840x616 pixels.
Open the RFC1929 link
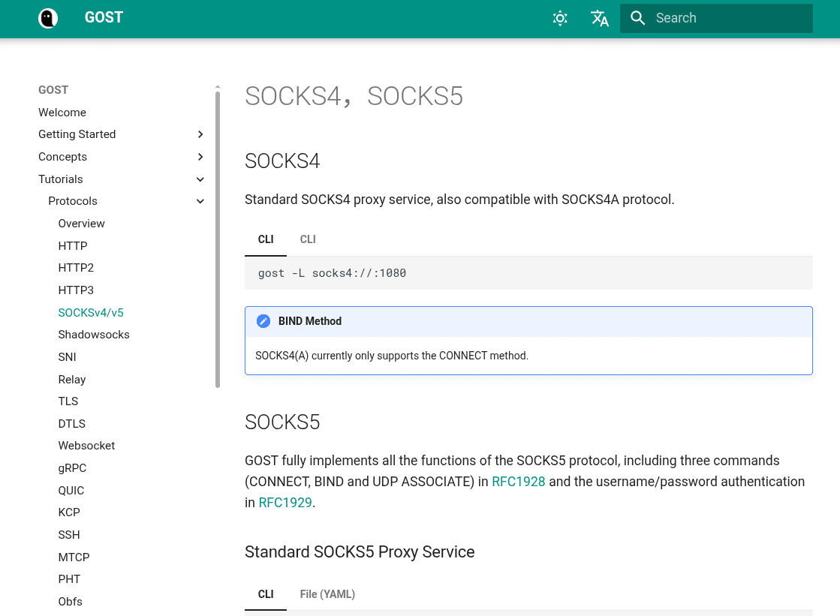285,503
